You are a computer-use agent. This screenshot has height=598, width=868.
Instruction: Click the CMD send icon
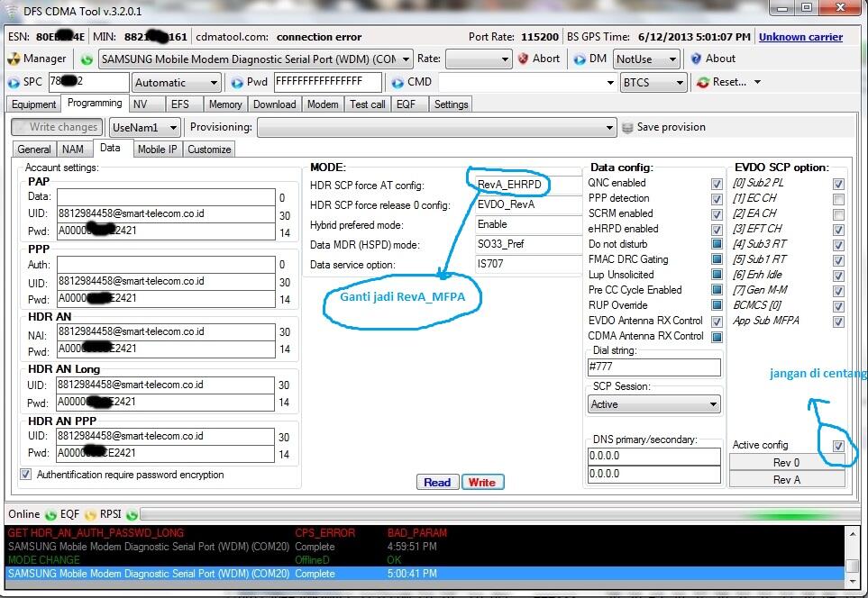(x=397, y=83)
